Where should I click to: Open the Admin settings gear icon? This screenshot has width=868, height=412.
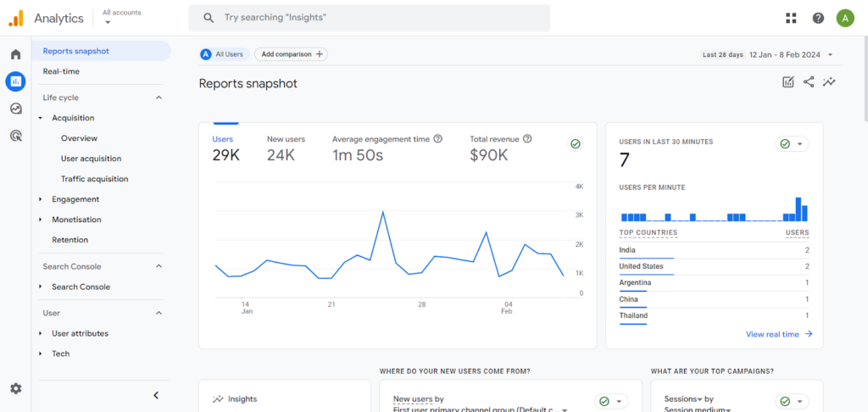click(15, 388)
